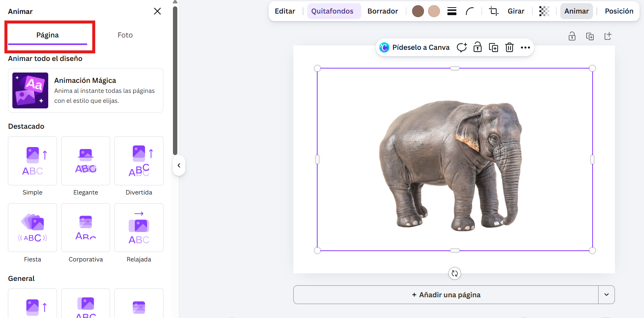
Task: Open the transparency checkerboard icon
Action: 544,11
